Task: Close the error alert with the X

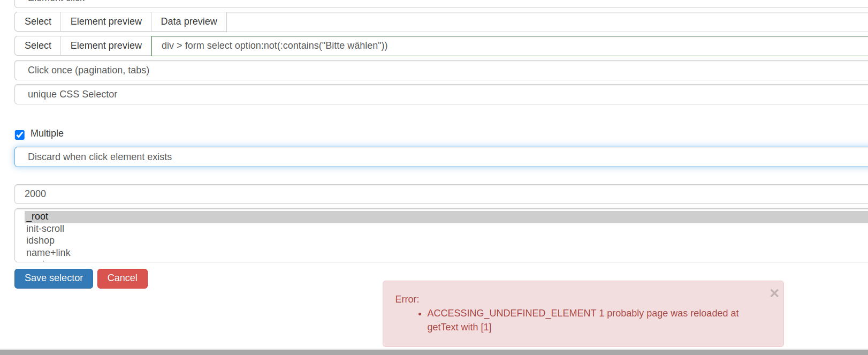Action: 774,293
